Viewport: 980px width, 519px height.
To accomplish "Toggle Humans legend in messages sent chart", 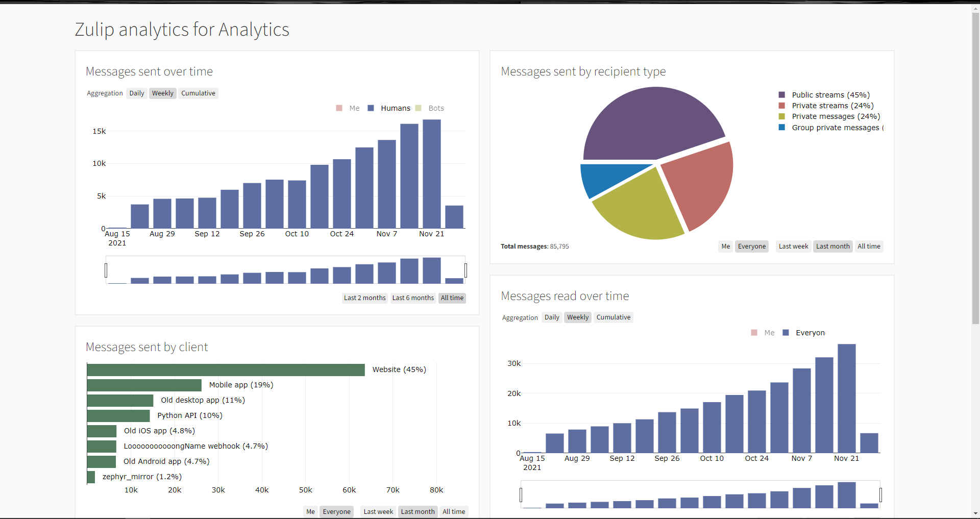I will (x=389, y=108).
